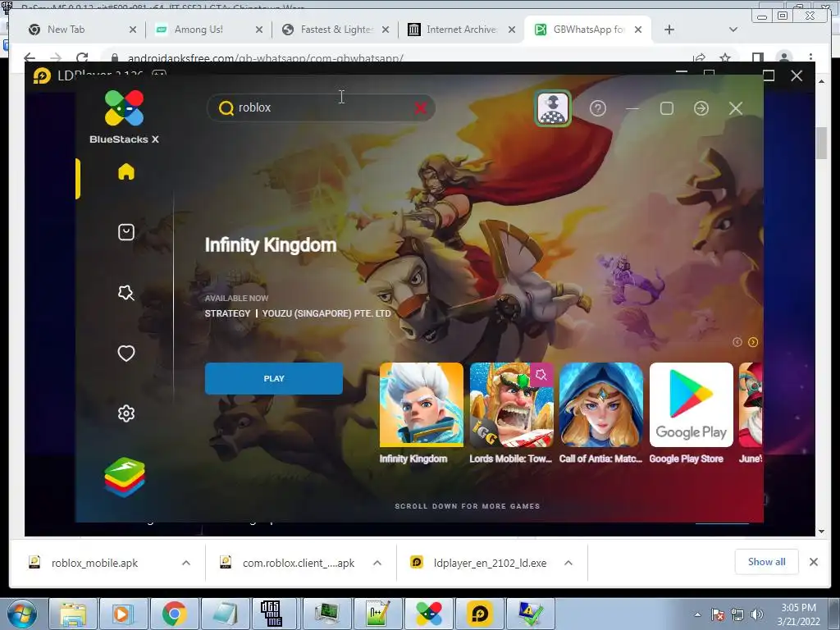Click the browser page vertical scrollbar thumb
Viewport: 840px width, 630px height.
821,144
